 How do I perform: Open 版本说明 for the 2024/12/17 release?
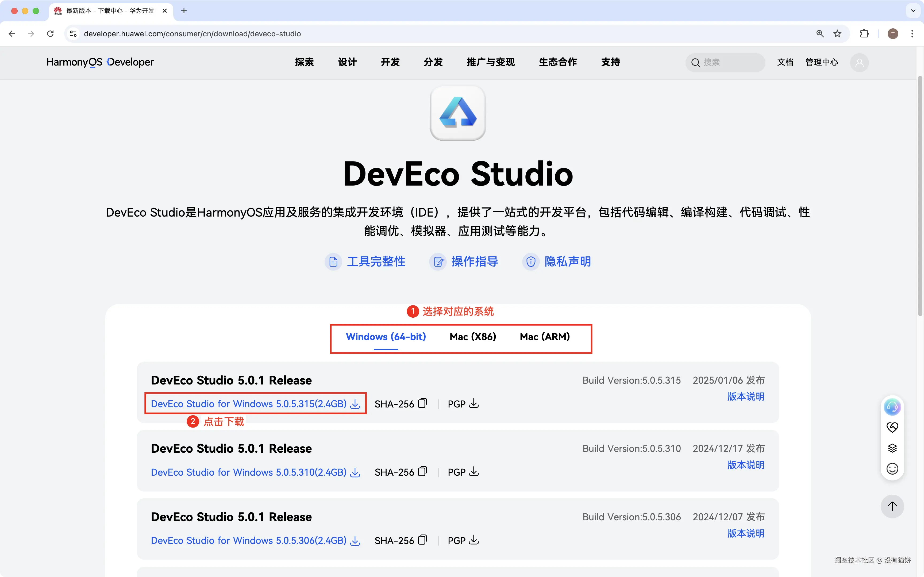point(745,465)
